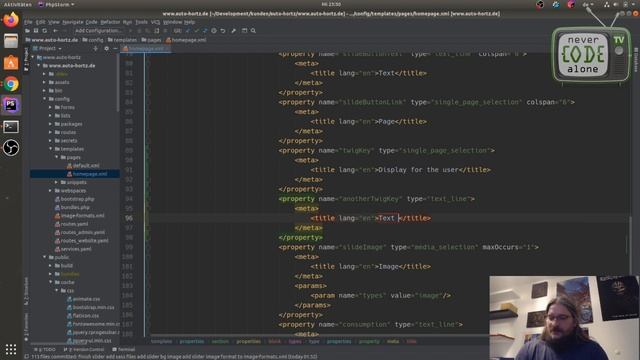640x360 pixels.
Task: Open the Navigate menu
Action: [x=73, y=22]
